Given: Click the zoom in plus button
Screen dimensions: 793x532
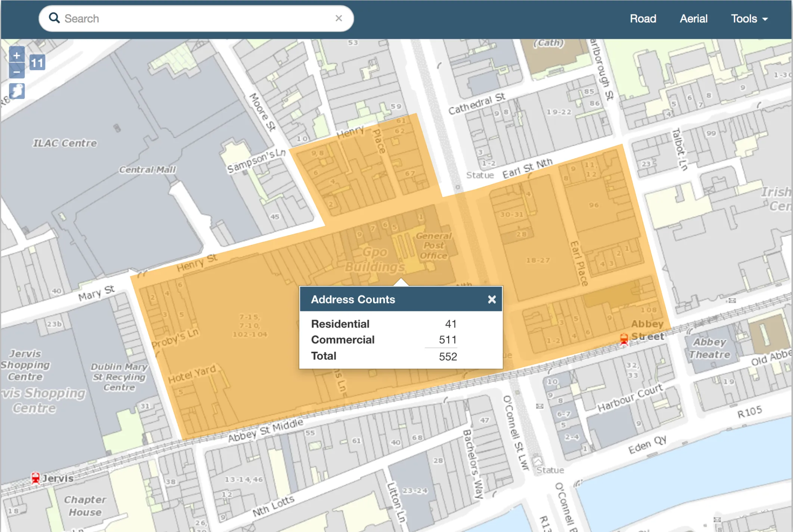Looking at the screenshot, I should click(x=17, y=55).
